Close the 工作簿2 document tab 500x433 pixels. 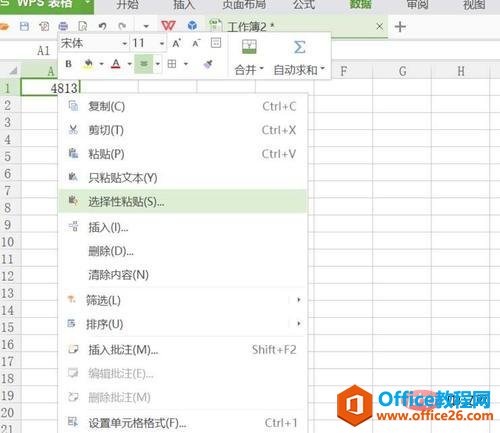click(x=379, y=26)
